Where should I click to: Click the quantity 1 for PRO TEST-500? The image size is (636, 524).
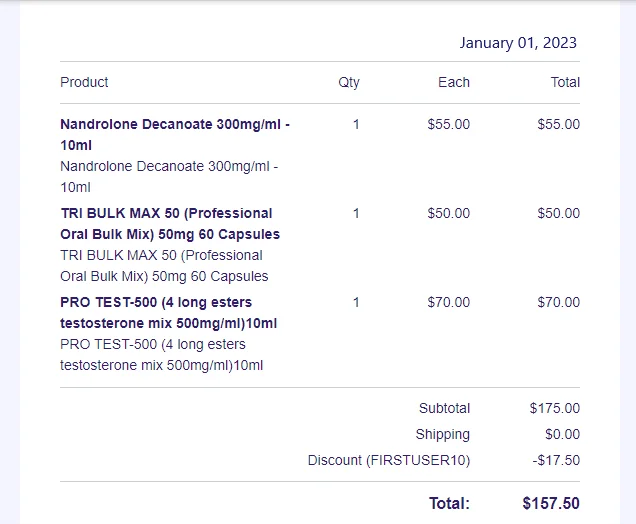(x=356, y=302)
